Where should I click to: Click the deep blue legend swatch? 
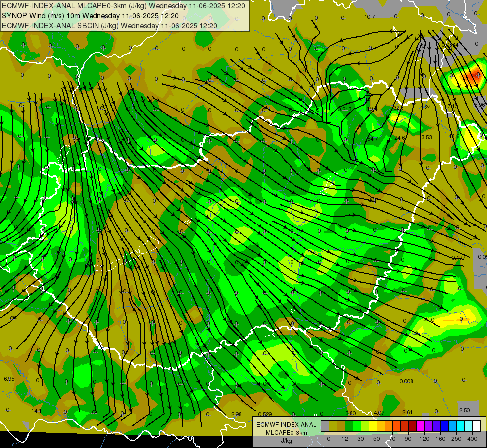click(445, 426)
